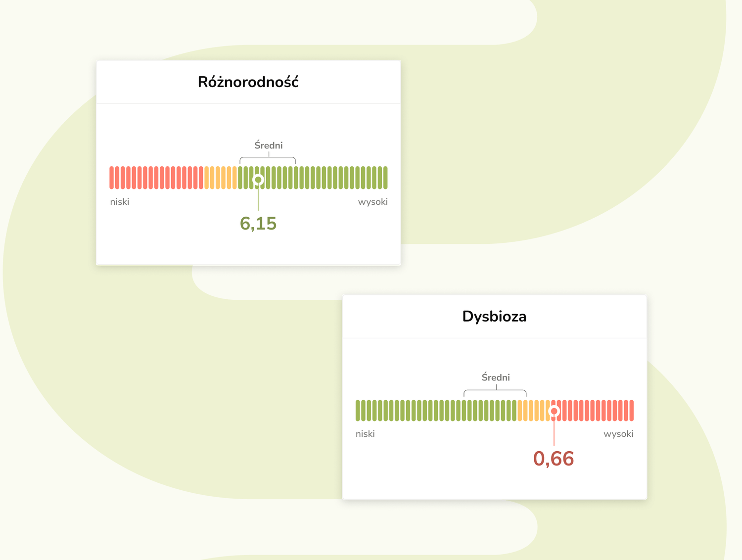Click the wysoki label under Dysbioza gauge

coord(618,434)
